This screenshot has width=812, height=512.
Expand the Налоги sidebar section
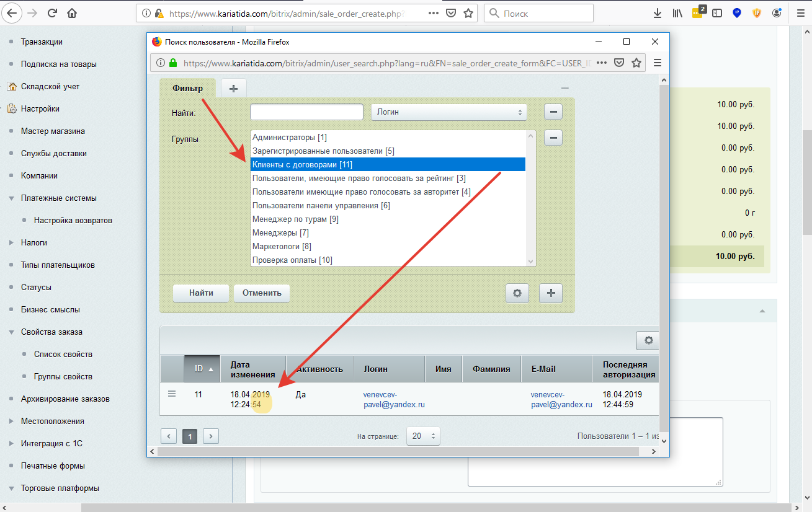point(12,243)
